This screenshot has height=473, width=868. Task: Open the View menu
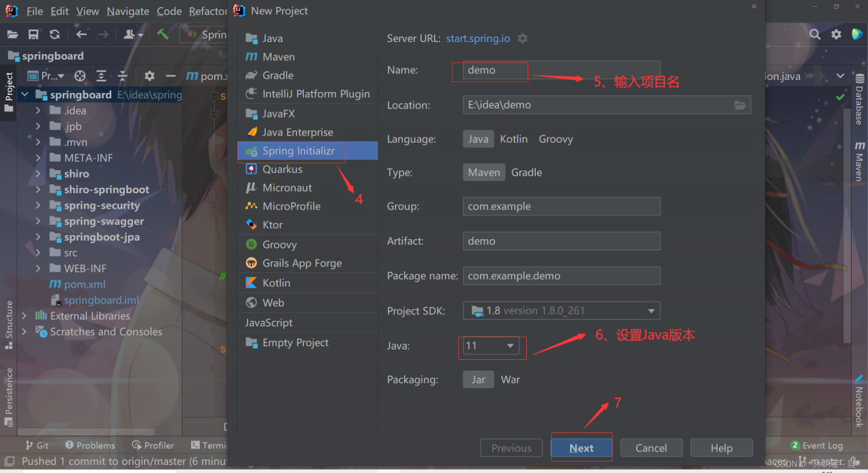87,11
